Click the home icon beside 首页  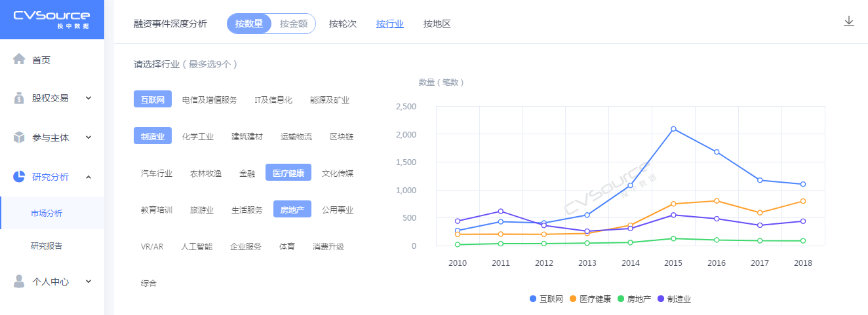tap(20, 60)
